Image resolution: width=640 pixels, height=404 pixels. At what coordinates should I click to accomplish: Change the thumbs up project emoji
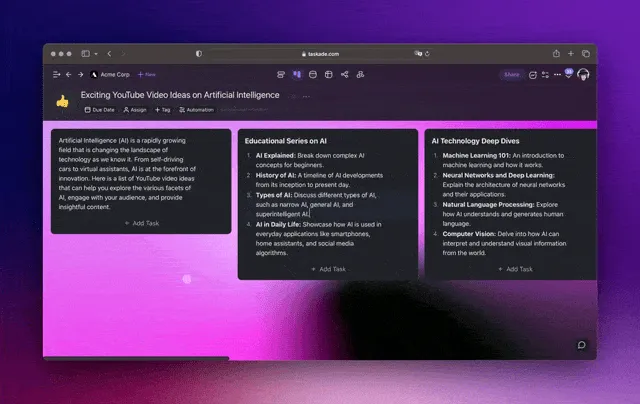pyautogui.click(x=62, y=101)
